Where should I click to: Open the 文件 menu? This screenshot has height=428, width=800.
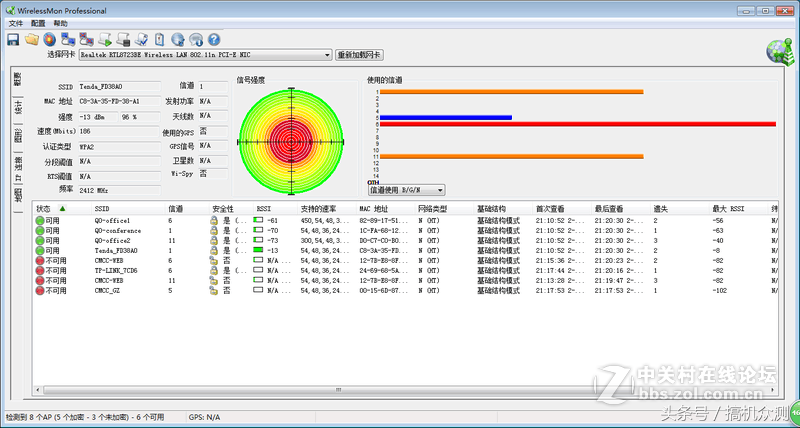click(x=16, y=23)
